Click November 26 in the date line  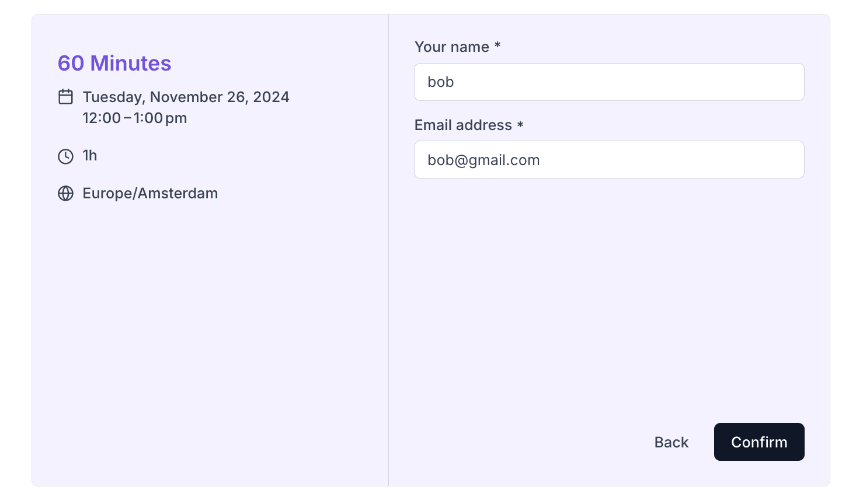[x=199, y=97]
